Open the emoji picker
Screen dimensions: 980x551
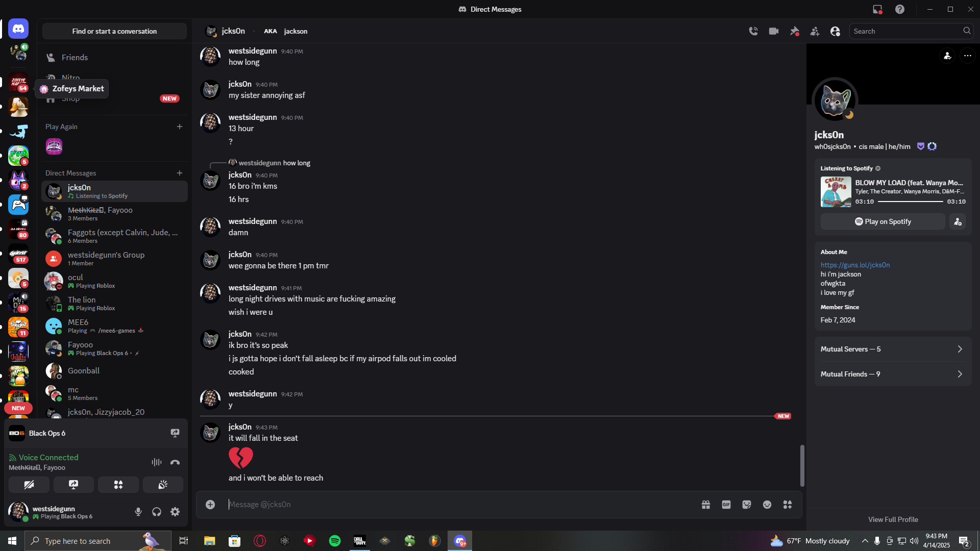[x=767, y=505]
